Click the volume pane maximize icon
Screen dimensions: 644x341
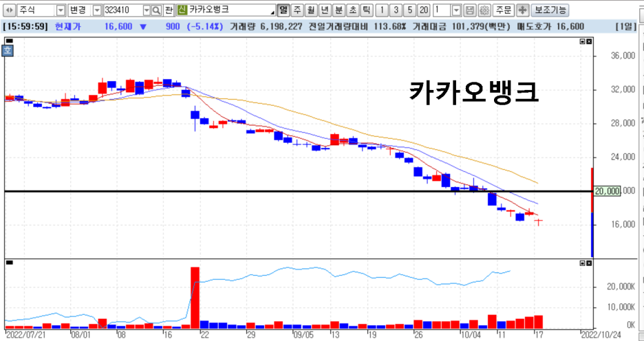pyautogui.click(x=583, y=263)
